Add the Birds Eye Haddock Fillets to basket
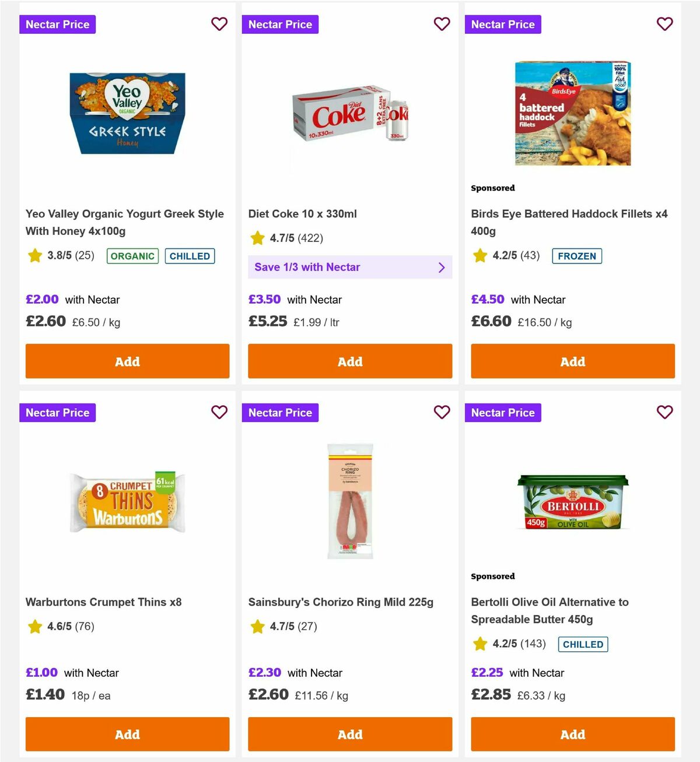This screenshot has width=700, height=762. click(572, 361)
